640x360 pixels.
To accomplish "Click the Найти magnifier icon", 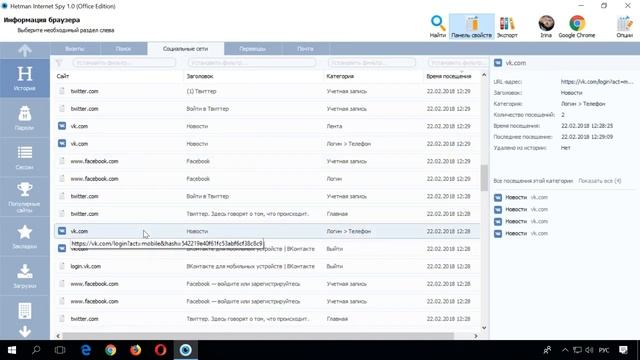I will 438,23.
